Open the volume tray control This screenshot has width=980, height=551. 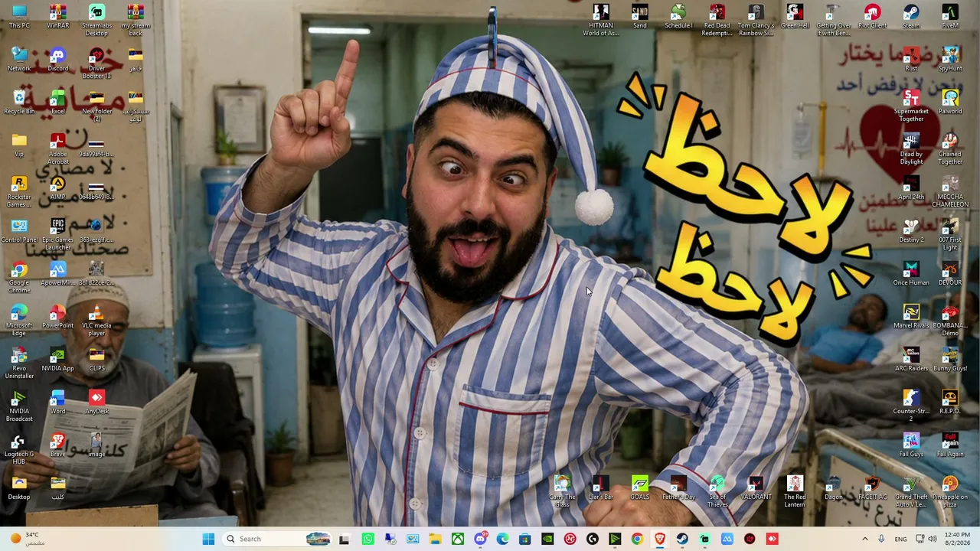tap(933, 539)
